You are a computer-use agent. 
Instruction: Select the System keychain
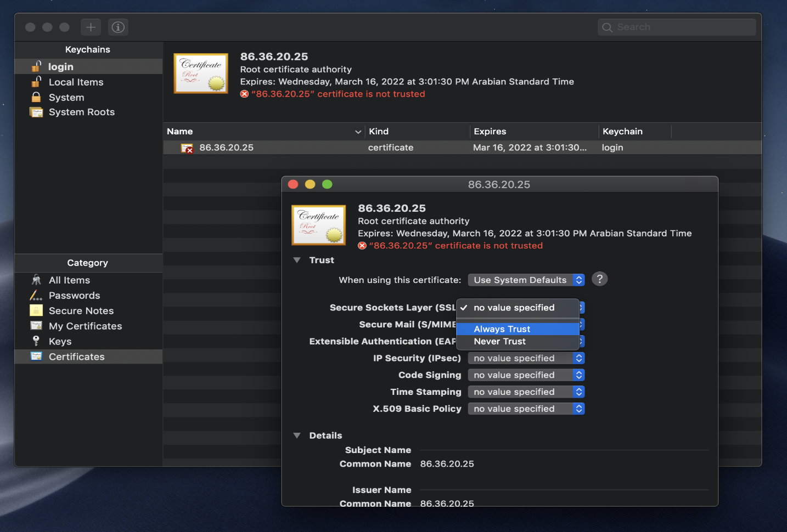click(88, 97)
